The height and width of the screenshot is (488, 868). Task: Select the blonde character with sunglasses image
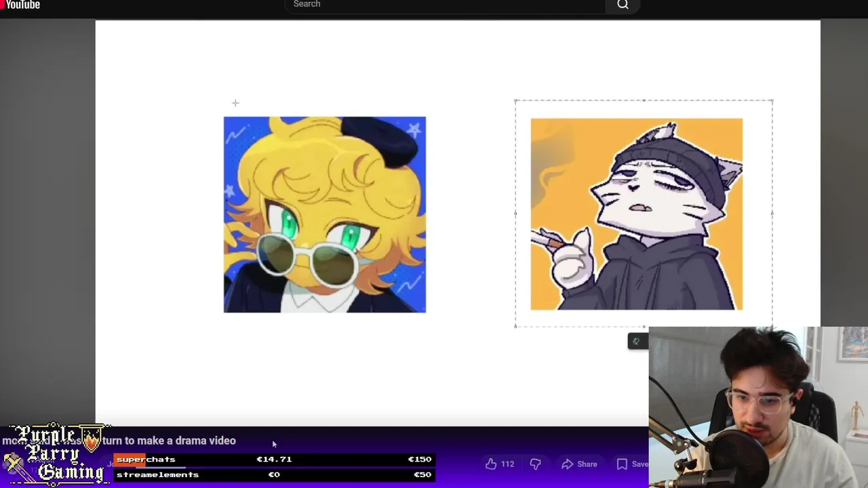click(325, 215)
